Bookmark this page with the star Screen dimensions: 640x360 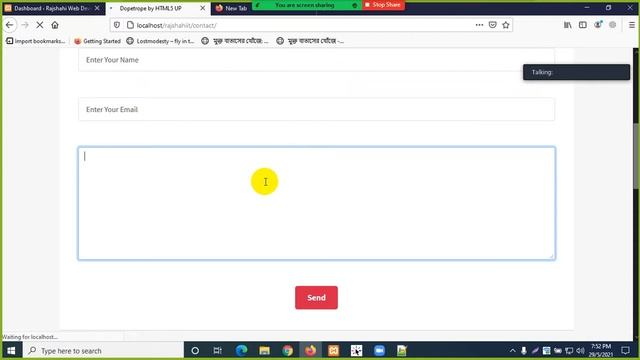tap(506, 25)
